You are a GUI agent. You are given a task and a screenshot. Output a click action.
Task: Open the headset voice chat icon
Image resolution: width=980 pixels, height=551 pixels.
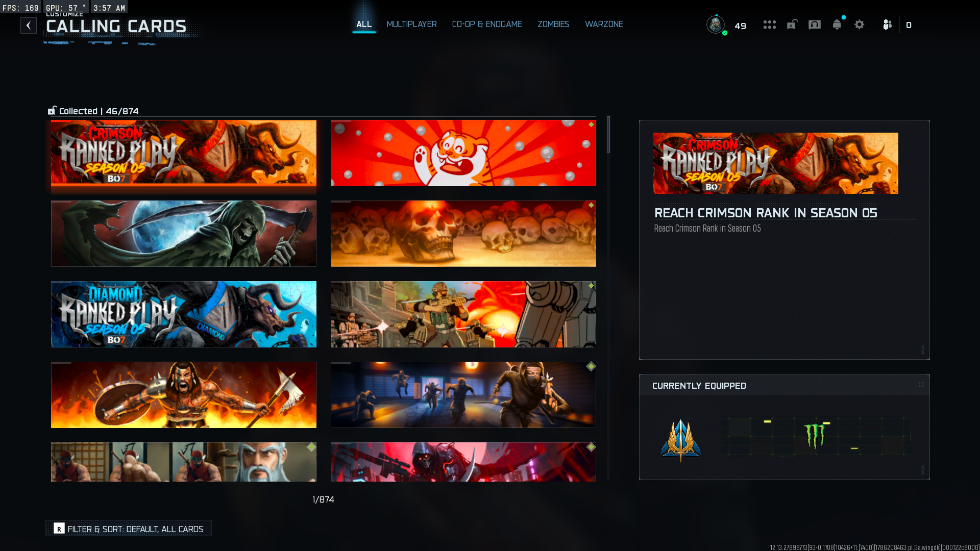[x=815, y=24]
